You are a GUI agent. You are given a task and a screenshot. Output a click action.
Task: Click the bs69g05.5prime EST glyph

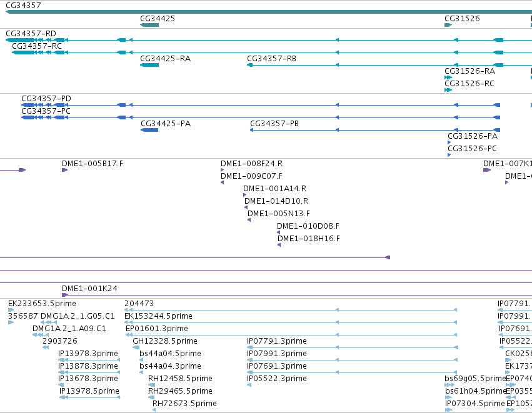click(449, 385)
